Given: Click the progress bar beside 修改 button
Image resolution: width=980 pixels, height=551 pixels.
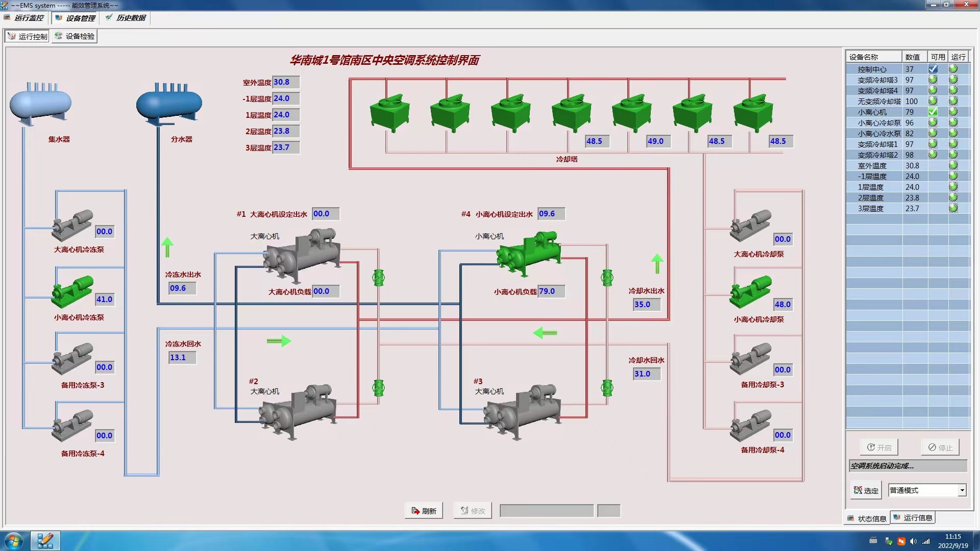Looking at the screenshot, I should [546, 511].
